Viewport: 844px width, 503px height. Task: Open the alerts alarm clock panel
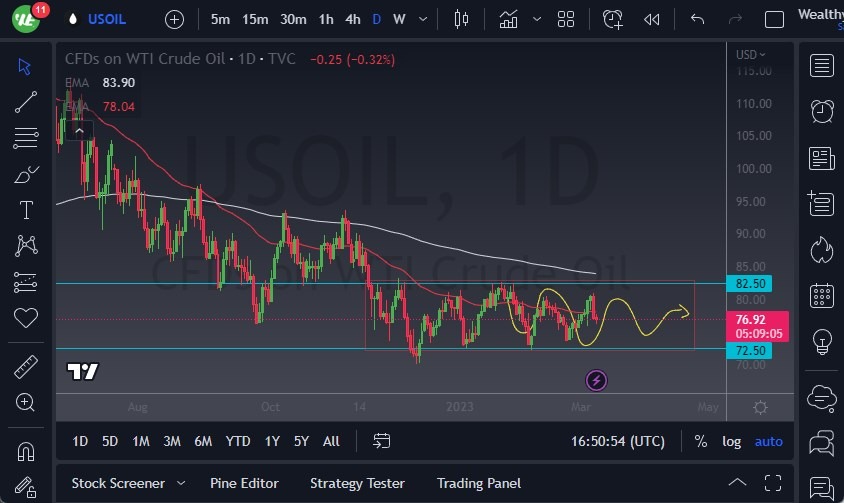coord(822,110)
